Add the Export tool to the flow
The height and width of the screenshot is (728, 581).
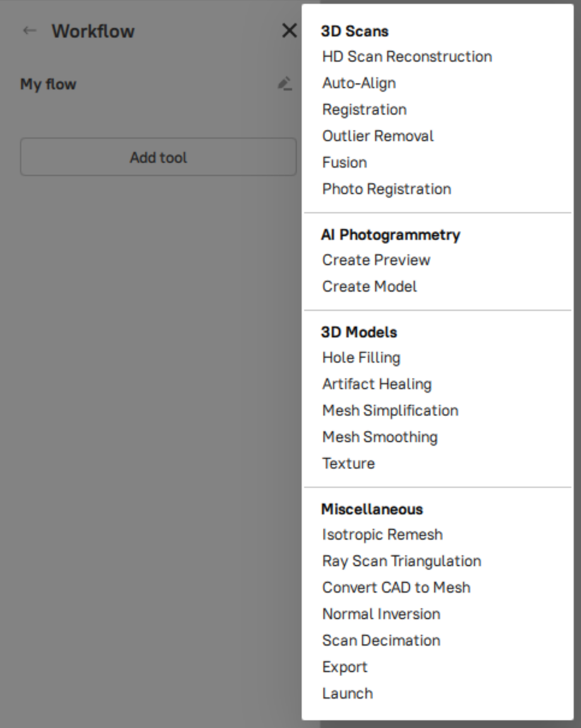click(344, 666)
